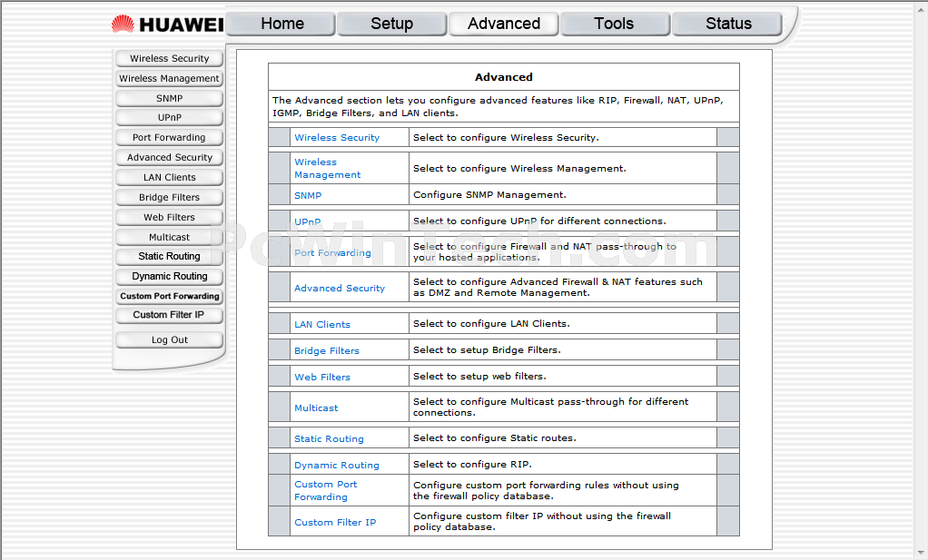The width and height of the screenshot is (928, 560).
Task: Click Web Filters in the sidebar
Action: 169,217
